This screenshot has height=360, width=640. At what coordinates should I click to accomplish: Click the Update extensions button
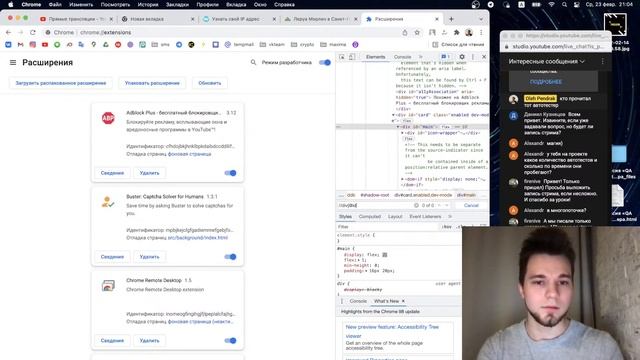(x=210, y=83)
